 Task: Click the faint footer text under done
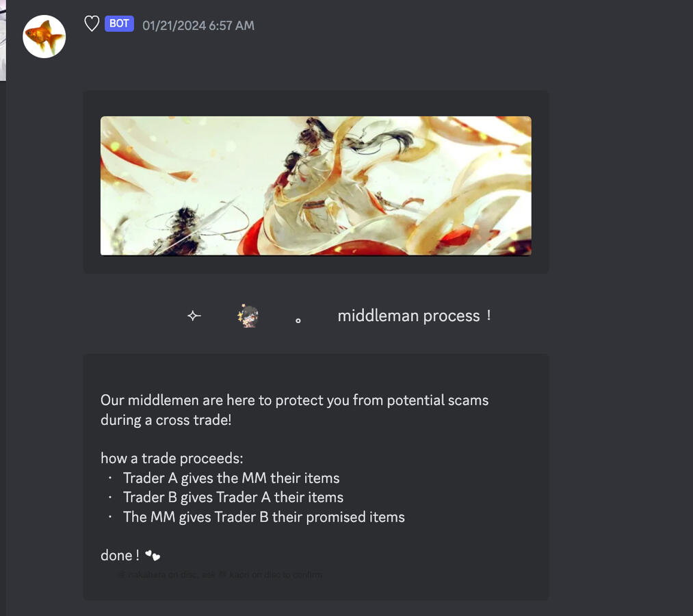point(220,574)
